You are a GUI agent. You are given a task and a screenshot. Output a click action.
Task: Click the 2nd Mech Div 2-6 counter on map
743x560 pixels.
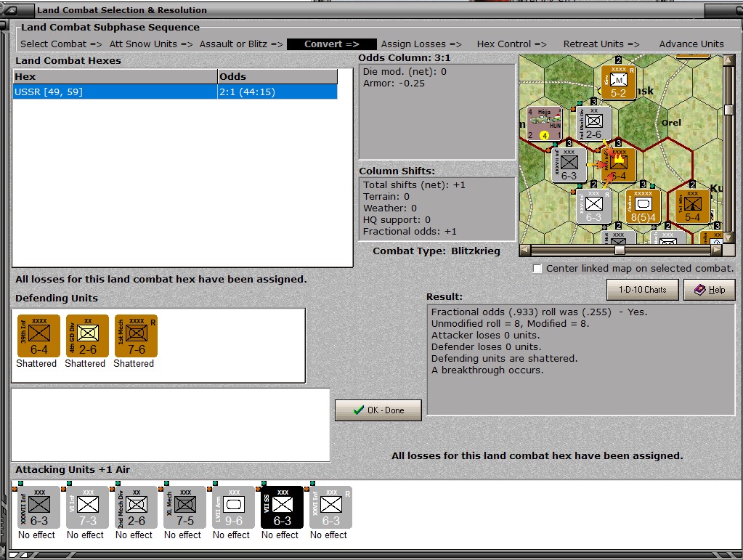pyautogui.click(x=593, y=123)
